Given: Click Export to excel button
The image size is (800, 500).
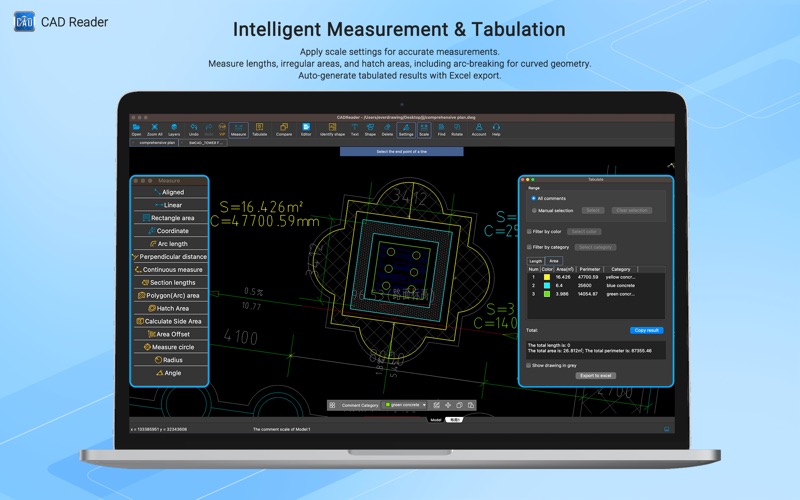Looking at the screenshot, I should coord(595,376).
